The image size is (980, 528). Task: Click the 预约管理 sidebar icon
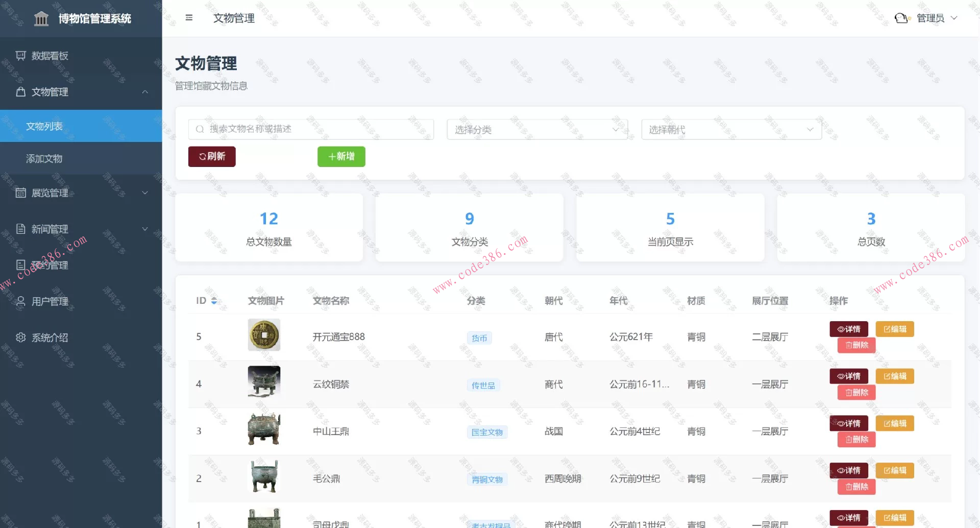point(20,265)
